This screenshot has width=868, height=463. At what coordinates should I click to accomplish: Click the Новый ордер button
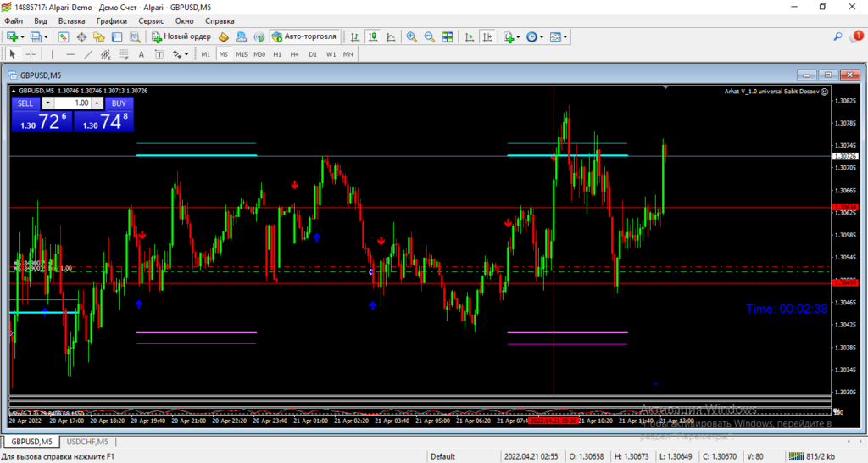pos(181,37)
